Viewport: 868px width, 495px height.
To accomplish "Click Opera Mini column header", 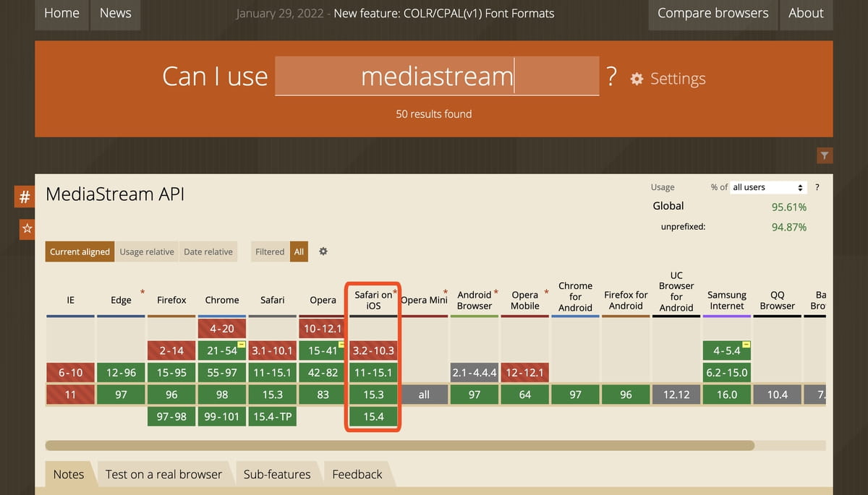I will click(x=424, y=300).
